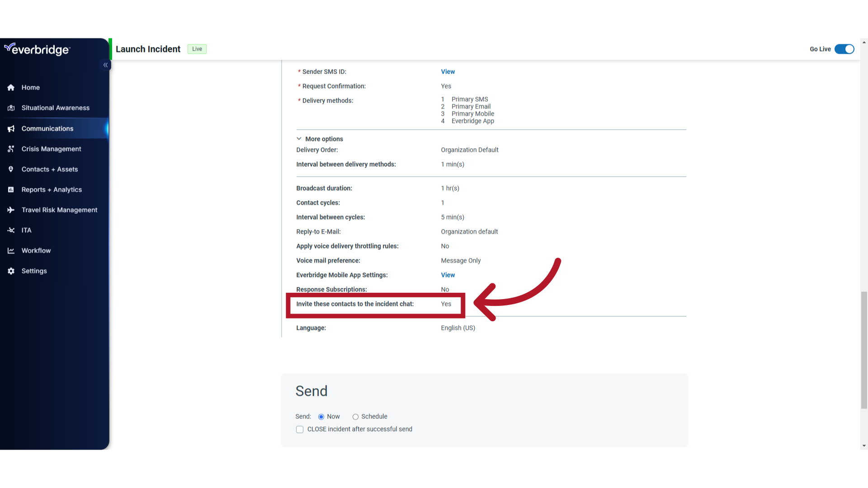Viewport: 868px width, 488px height.
Task: Open Communications section
Action: coord(47,128)
